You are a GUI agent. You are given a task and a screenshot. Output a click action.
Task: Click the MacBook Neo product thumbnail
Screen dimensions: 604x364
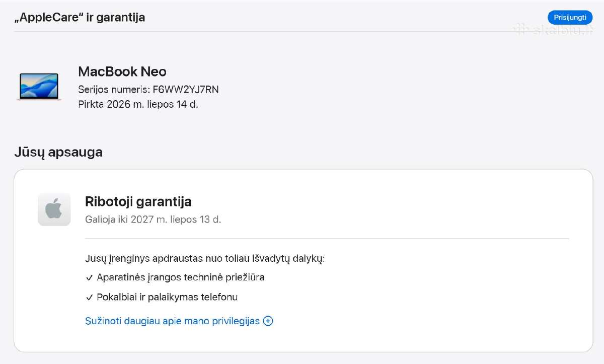39,86
